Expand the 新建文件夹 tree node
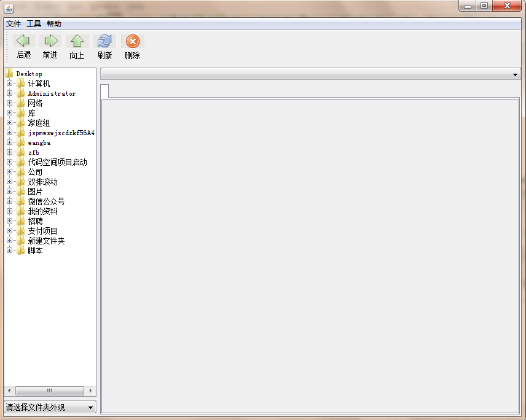The height and width of the screenshot is (420, 526). 9,240
